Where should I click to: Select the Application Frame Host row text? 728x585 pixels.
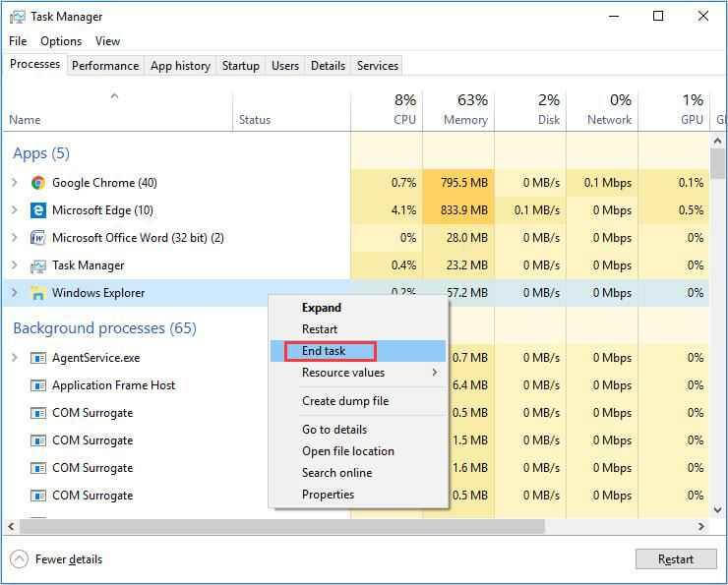114,385
